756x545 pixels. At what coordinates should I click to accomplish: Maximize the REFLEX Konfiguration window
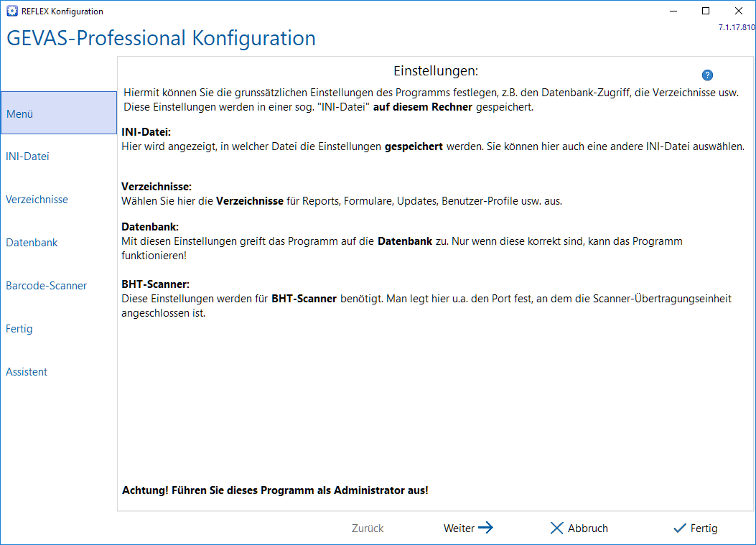coord(706,11)
